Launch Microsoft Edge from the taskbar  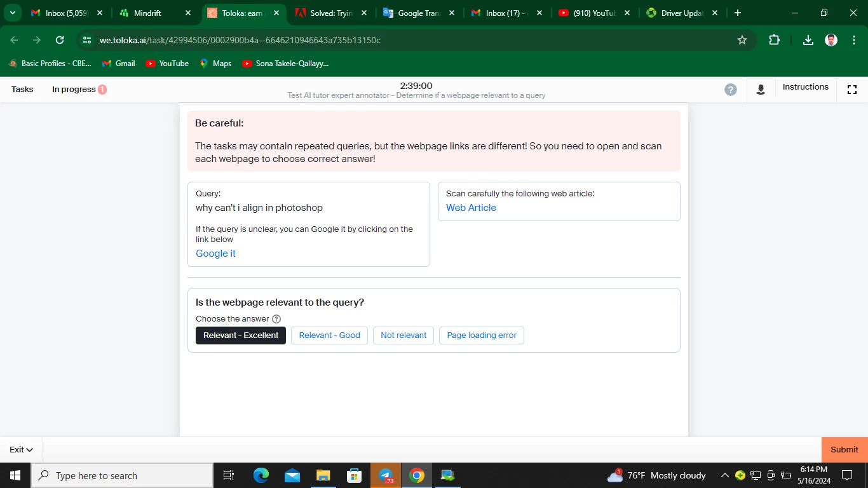tap(261, 475)
